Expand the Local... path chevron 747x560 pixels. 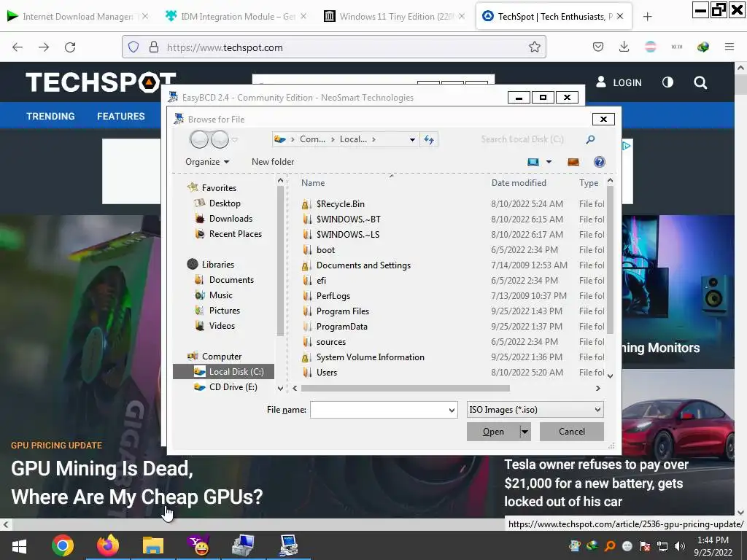(x=373, y=139)
